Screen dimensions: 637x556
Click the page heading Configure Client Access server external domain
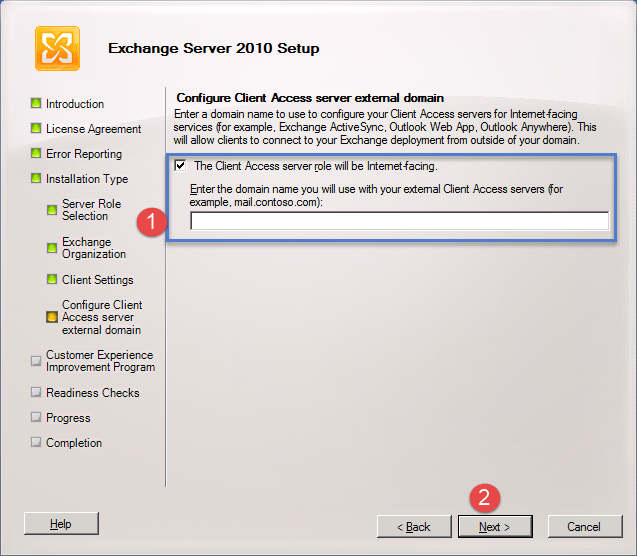pos(310,98)
